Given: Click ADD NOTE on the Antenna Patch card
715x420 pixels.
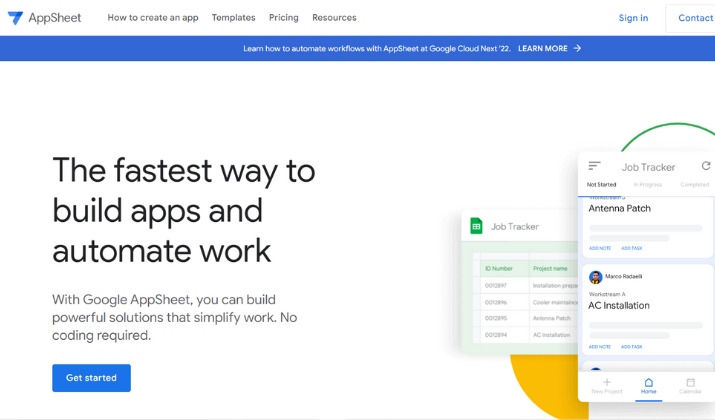Looking at the screenshot, I should tap(600, 248).
